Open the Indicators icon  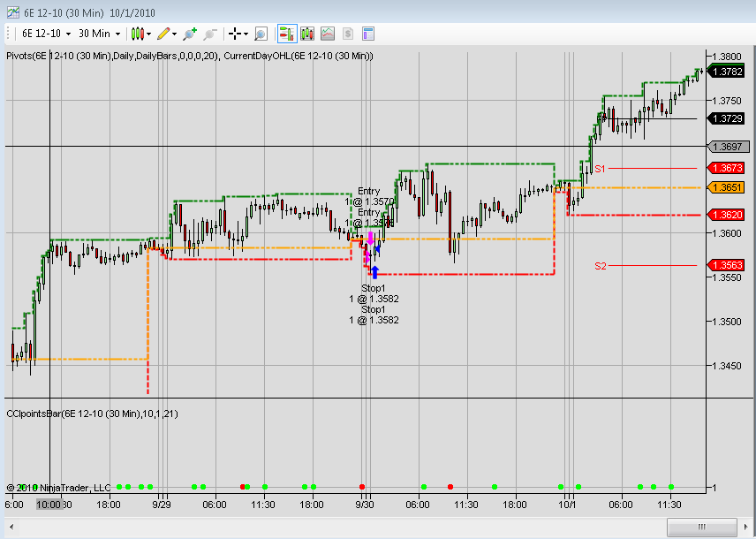point(328,34)
